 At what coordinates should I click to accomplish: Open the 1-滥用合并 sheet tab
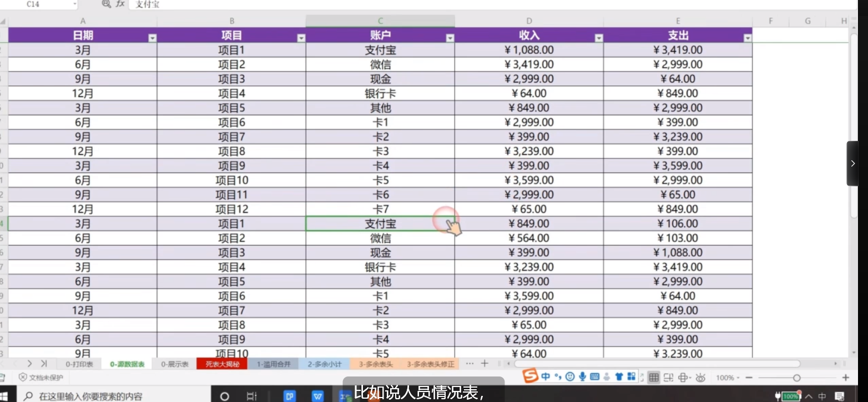(x=274, y=364)
